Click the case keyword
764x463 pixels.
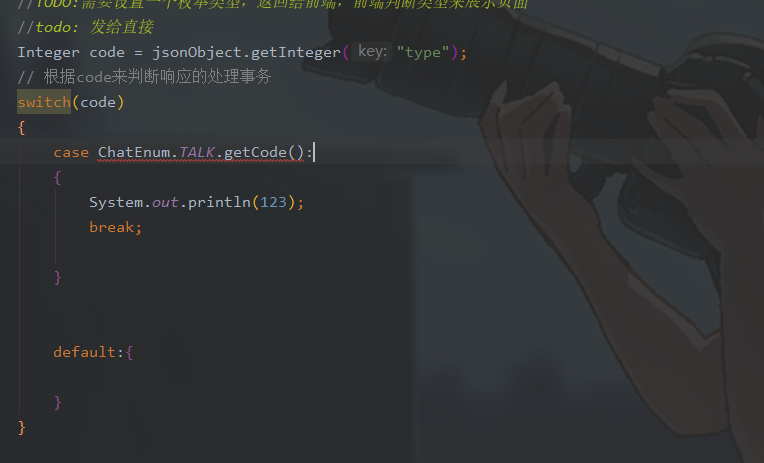[x=71, y=153]
